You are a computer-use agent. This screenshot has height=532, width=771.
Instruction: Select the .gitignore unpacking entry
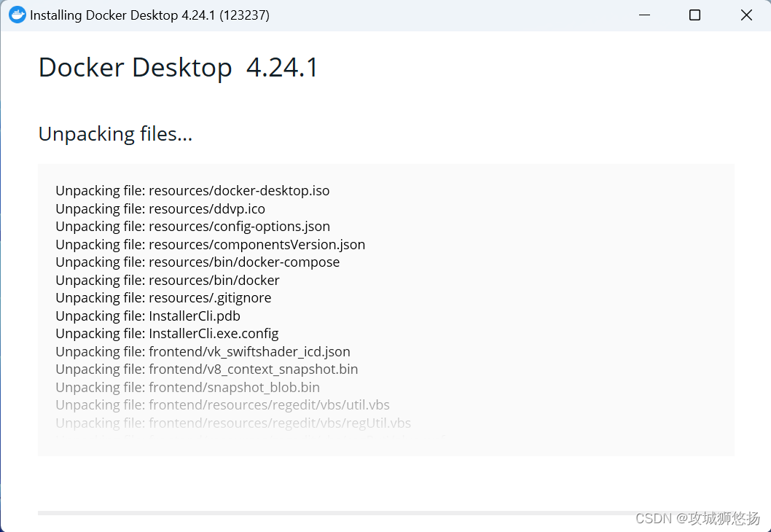163,297
